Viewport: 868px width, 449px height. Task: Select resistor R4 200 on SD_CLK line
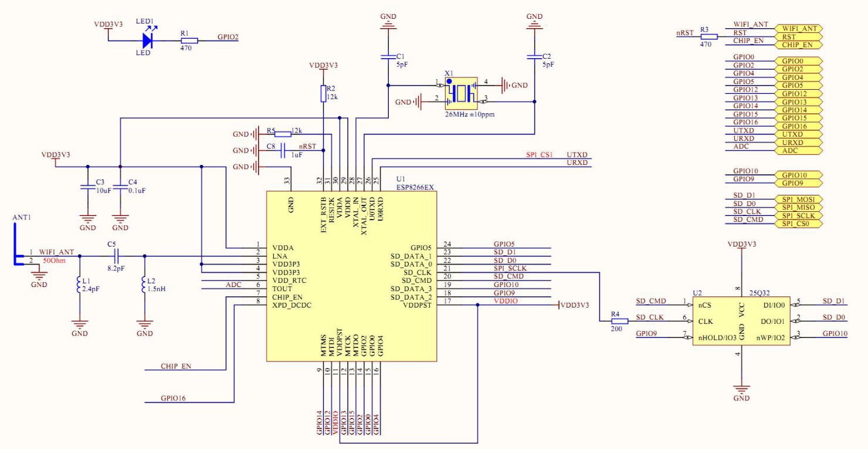[x=619, y=321]
